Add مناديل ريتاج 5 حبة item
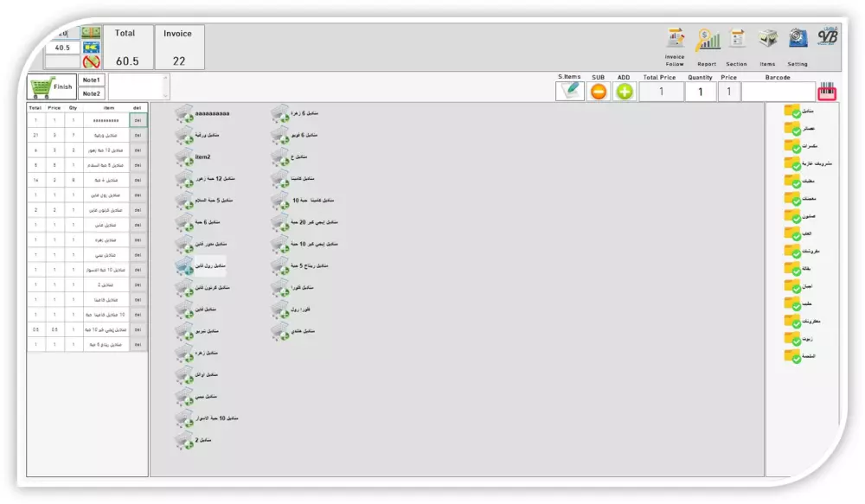The height and width of the screenshot is (504, 865). pyautogui.click(x=299, y=265)
